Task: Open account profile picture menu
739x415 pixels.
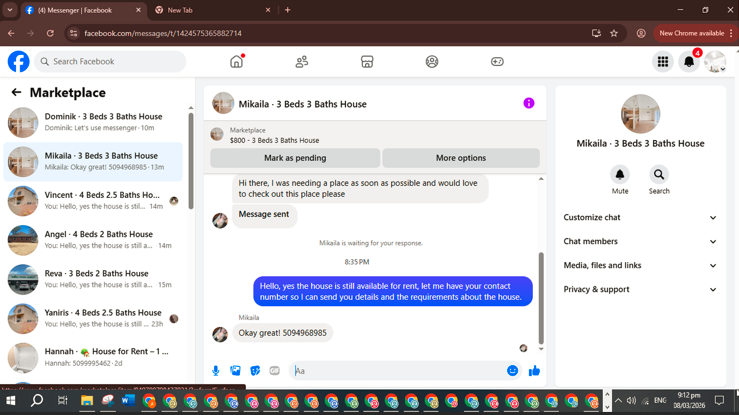Action: tap(715, 62)
